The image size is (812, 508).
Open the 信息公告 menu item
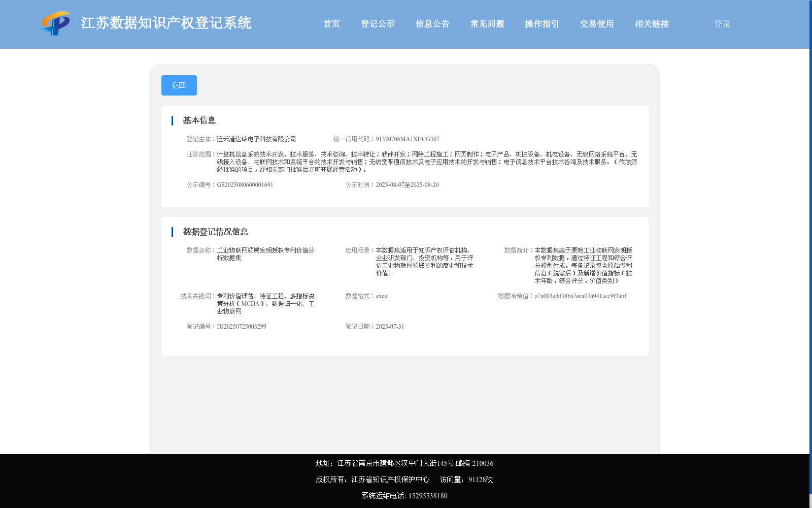432,24
